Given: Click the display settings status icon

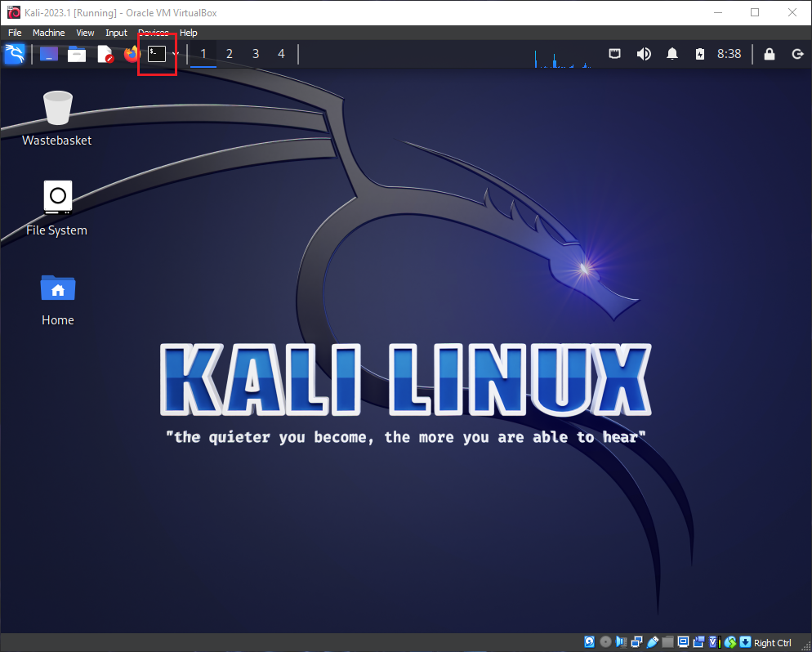Looking at the screenshot, I should click(x=684, y=642).
